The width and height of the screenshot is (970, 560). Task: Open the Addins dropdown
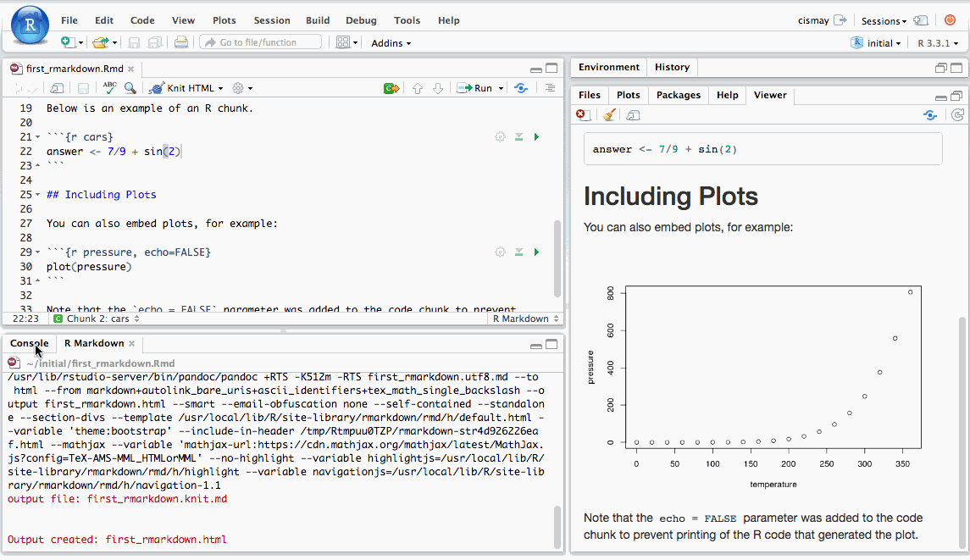click(391, 43)
